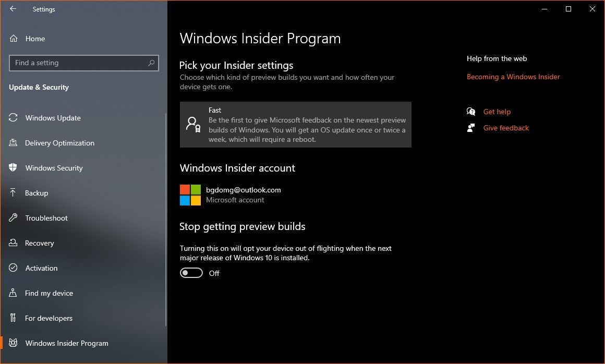Viewport: 605px width, 364px height.
Task: Click the Home house icon
Action: click(14, 38)
